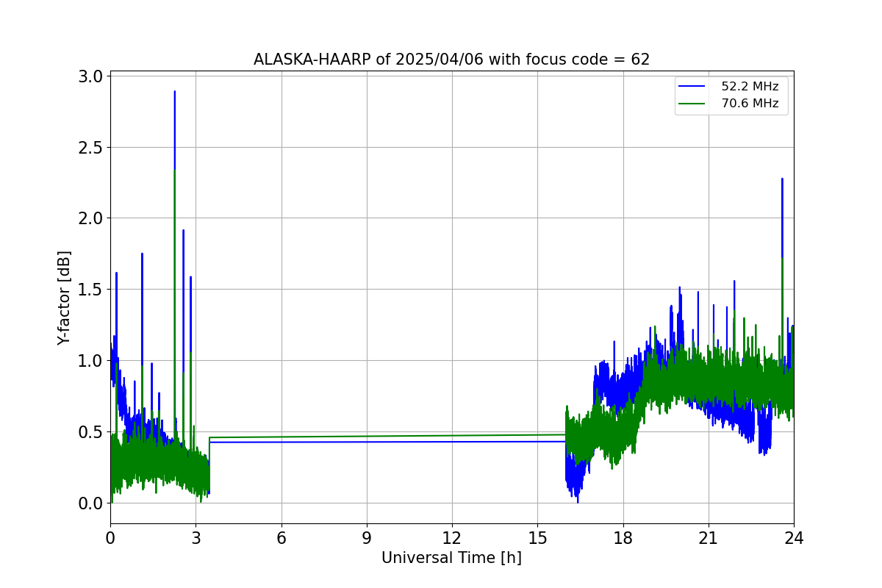Click x-axis tick label 21
This screenshot has height=588, width=882.
point(709,537)
